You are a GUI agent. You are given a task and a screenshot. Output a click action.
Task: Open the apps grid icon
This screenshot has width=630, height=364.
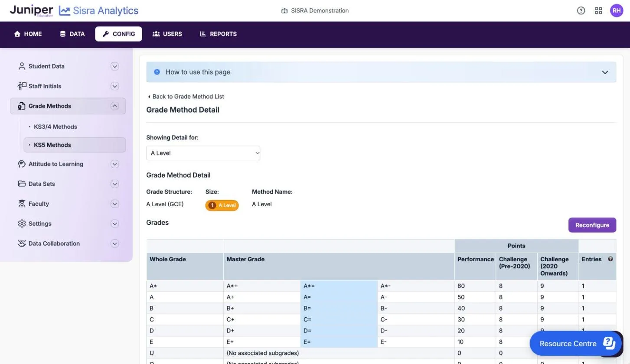598,11
